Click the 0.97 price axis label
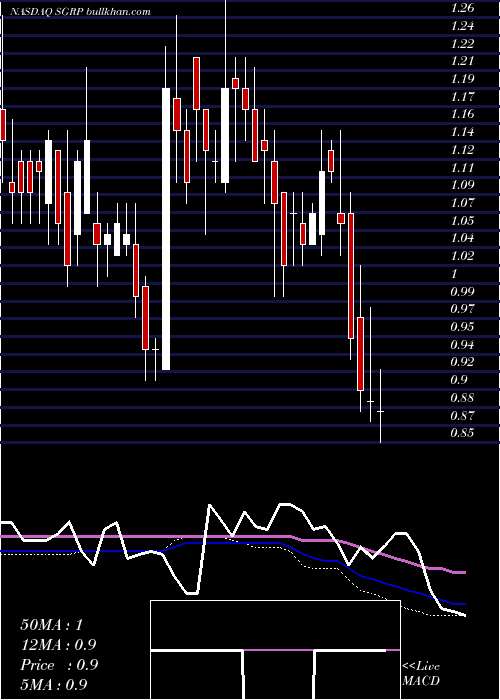 [x=462, y=308]
